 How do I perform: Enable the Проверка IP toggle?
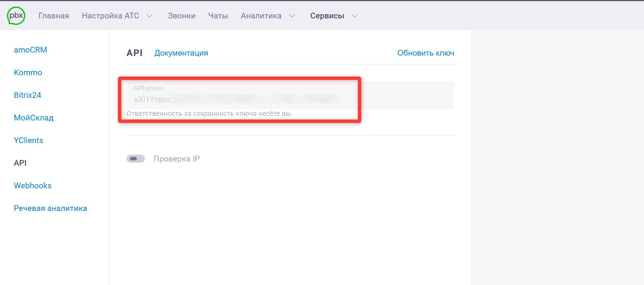click(136, 159)
